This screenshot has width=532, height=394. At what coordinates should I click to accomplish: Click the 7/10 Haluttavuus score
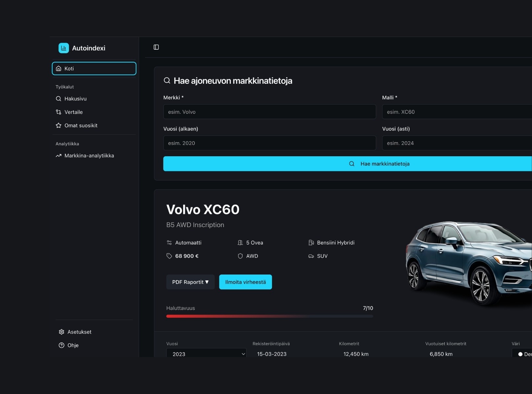click(368, 308)
